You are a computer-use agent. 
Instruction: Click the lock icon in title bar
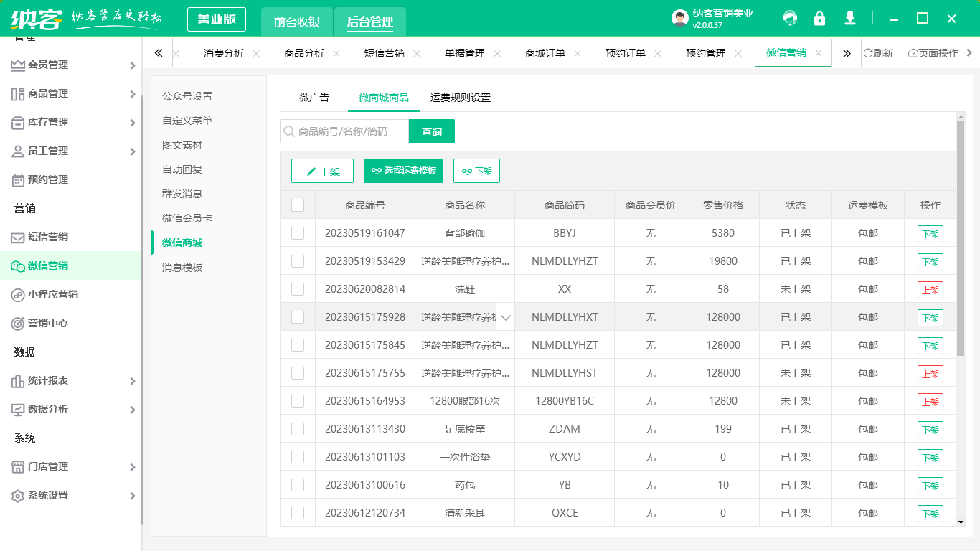point(820,18)
